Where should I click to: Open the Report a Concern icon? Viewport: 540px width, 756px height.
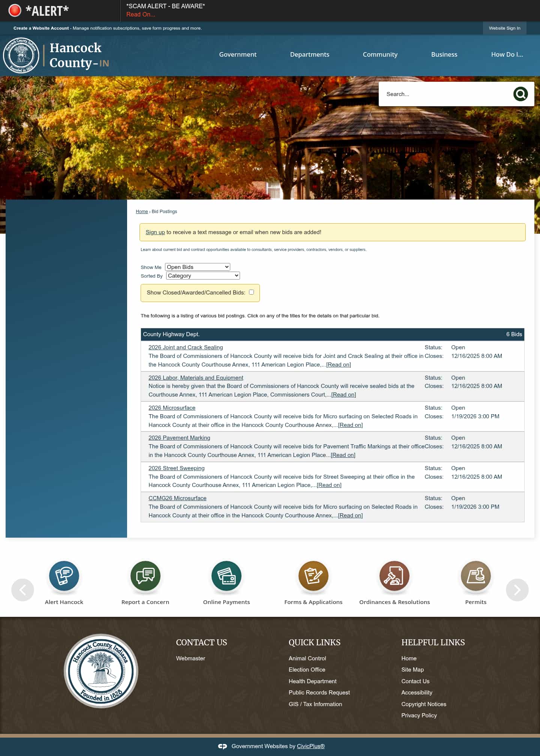(145, 576)
